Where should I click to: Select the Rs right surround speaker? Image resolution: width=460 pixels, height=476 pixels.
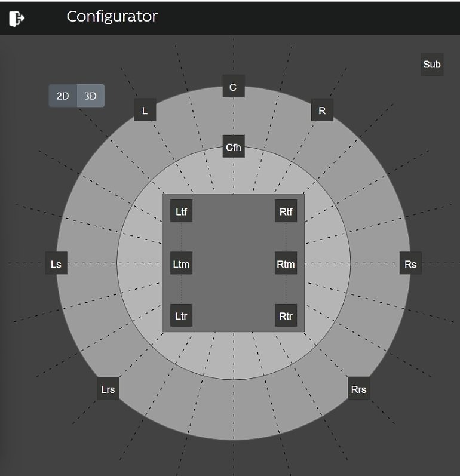[x=410, y=263]
